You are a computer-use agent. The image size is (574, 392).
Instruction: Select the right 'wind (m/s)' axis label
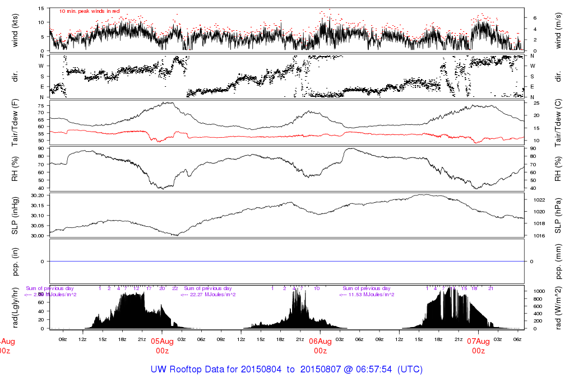(x=558, y=30)
